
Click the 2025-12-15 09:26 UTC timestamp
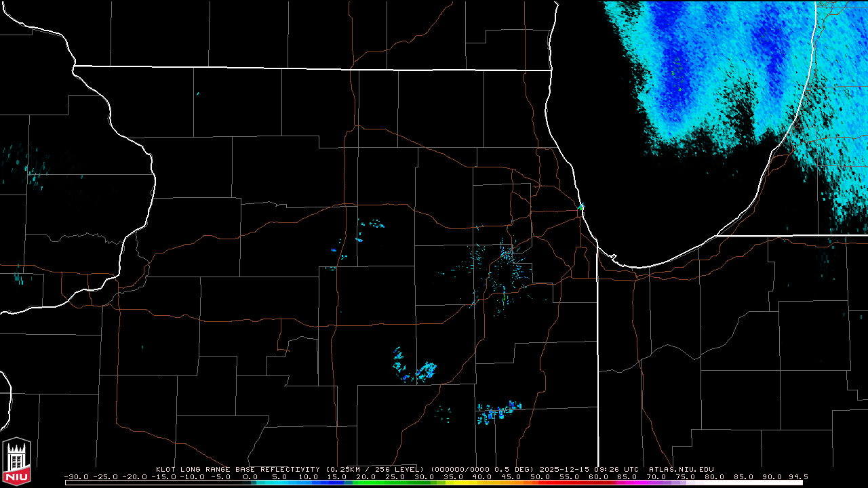589,469
